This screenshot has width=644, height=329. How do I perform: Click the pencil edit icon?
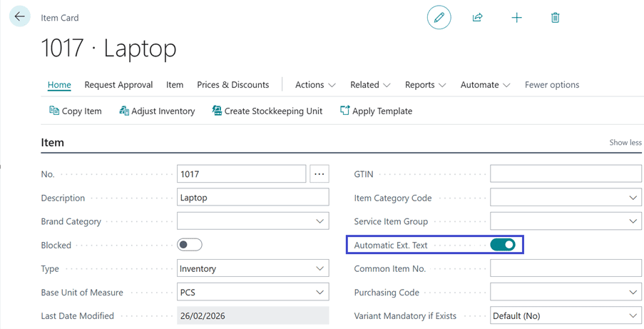[x=439, y=17]
